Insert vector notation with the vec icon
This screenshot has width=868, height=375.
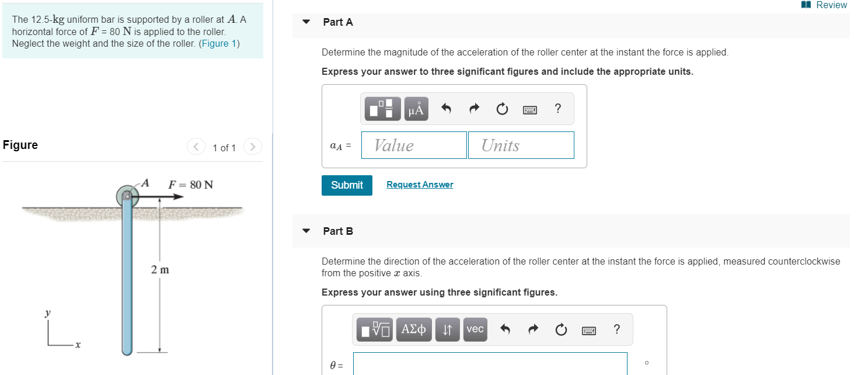(475, 329)
